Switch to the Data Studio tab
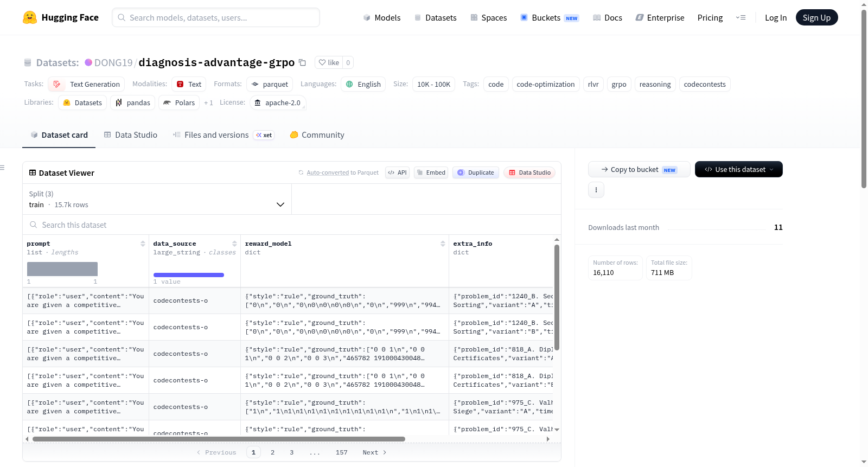 coord(131,135)
